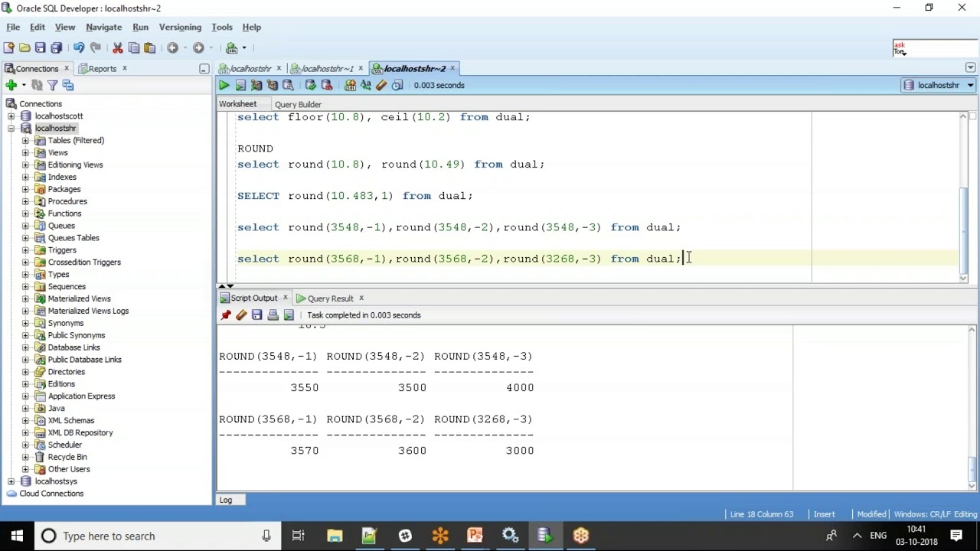Save Script Output with disk icon
This screenshot has width=980, height=551.
pos(257,315)
